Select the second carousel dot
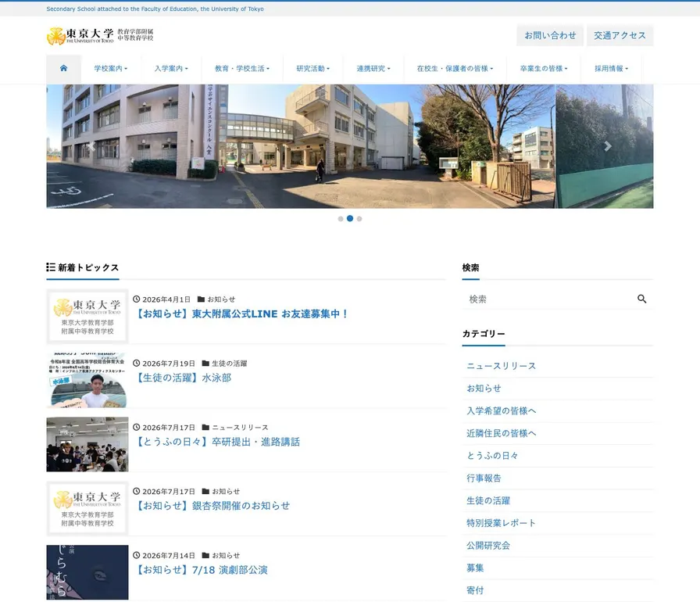The width and height of the screenshot is (700, 602). (x=350, y=218)
